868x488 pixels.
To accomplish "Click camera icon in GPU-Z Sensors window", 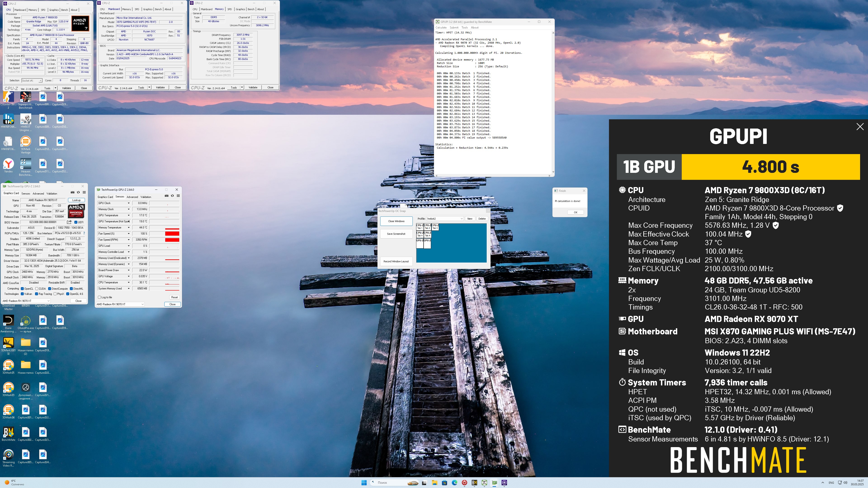I will (166, 196).
